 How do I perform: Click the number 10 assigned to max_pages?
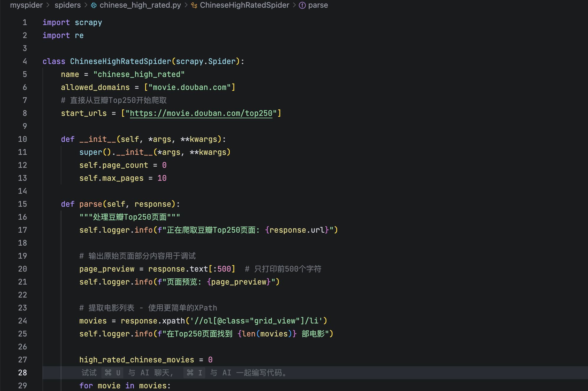pyautogui.click(x=162, y=178)
